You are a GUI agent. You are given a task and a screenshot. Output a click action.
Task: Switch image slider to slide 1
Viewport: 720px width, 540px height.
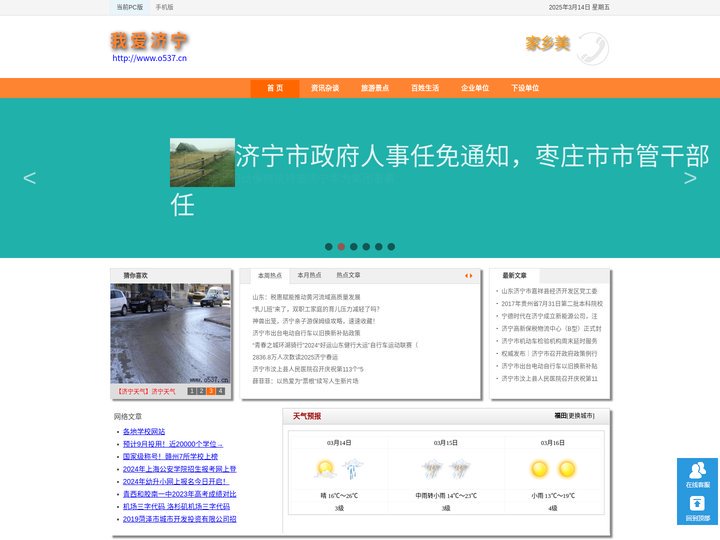click(x=191, y=391)
